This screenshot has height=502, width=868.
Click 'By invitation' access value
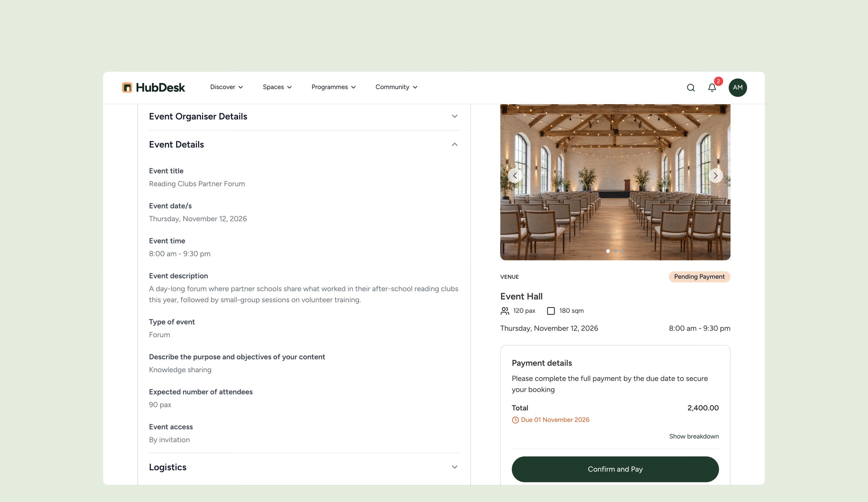tap(169, 440)
